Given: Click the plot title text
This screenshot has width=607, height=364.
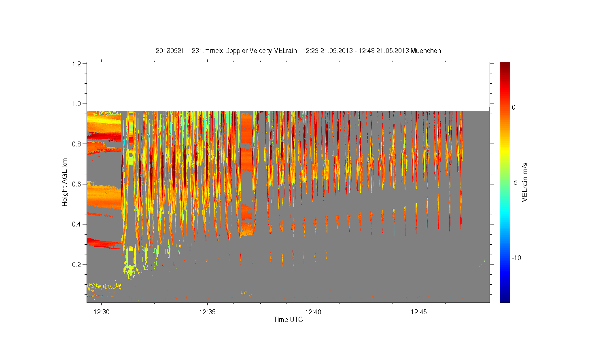Looking at the screenshot, I should pyautogui.click(x=298, y=51).
